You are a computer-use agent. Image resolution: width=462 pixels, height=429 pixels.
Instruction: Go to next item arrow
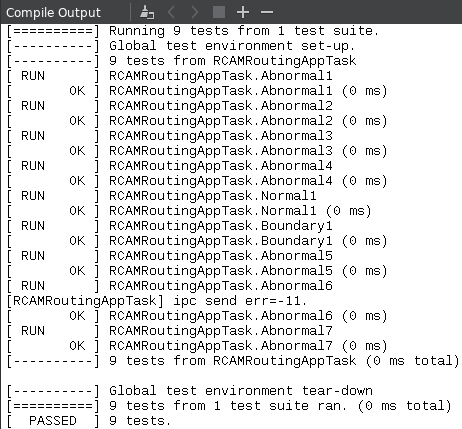click(194, 12)
